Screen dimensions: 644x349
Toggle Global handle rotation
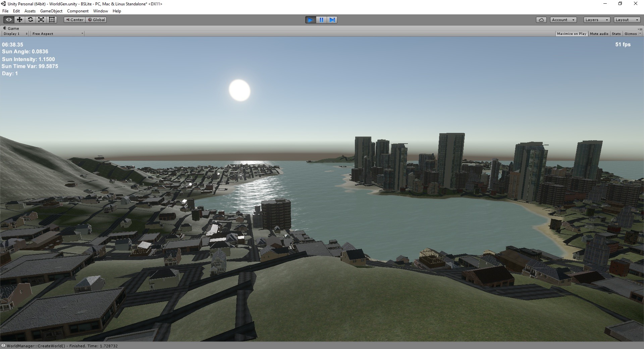tap(97, 20)
